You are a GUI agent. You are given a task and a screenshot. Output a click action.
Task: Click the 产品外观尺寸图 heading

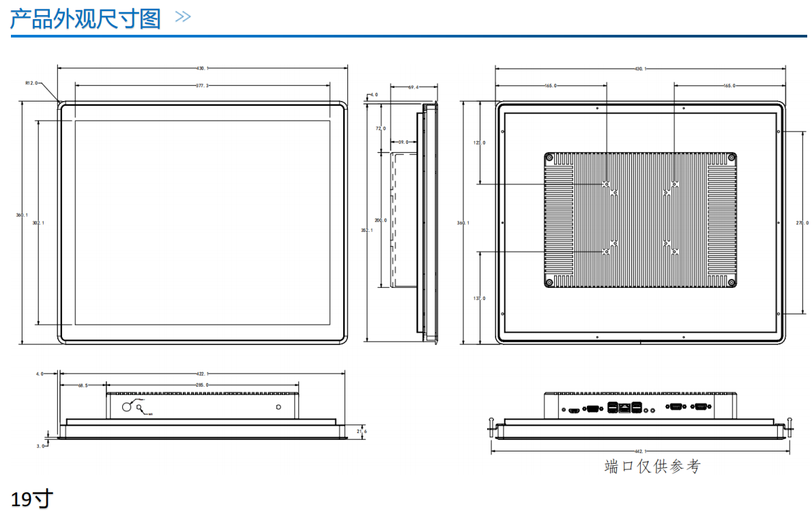coord(85,18)
